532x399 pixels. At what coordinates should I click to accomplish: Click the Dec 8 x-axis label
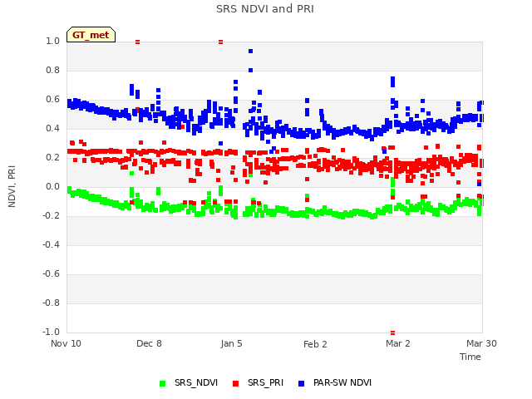click(x=149, y=343)
